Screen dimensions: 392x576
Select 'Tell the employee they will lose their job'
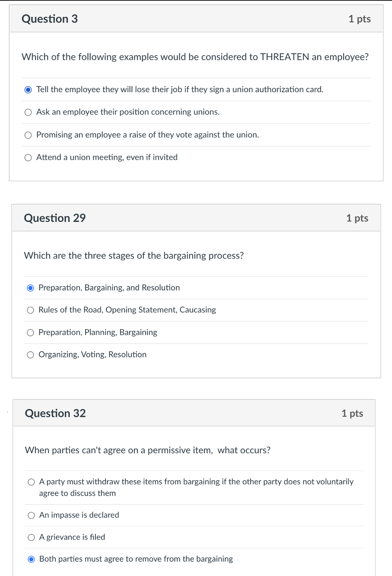coord(28,89)
